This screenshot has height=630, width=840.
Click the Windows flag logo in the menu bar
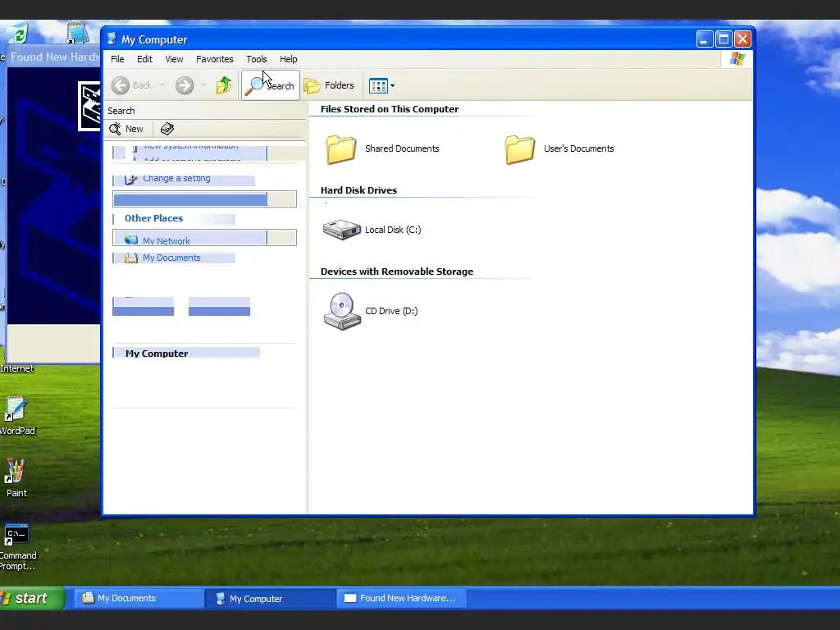point(737,59)
